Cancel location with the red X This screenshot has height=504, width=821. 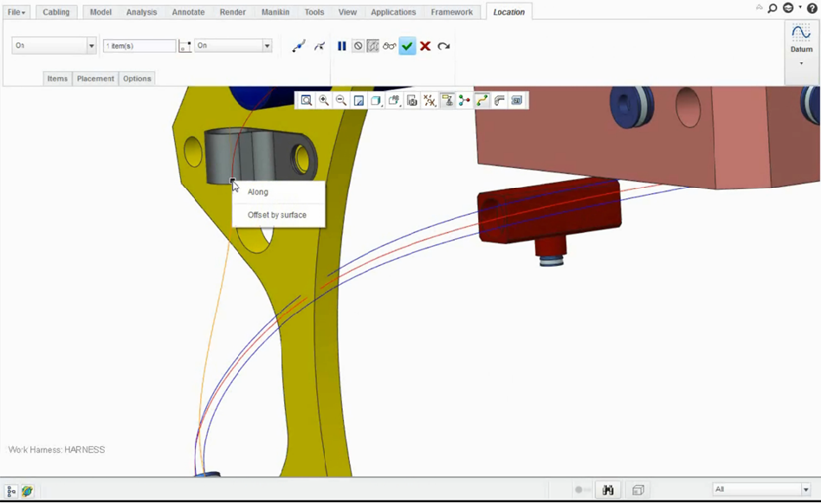point(425,46)
